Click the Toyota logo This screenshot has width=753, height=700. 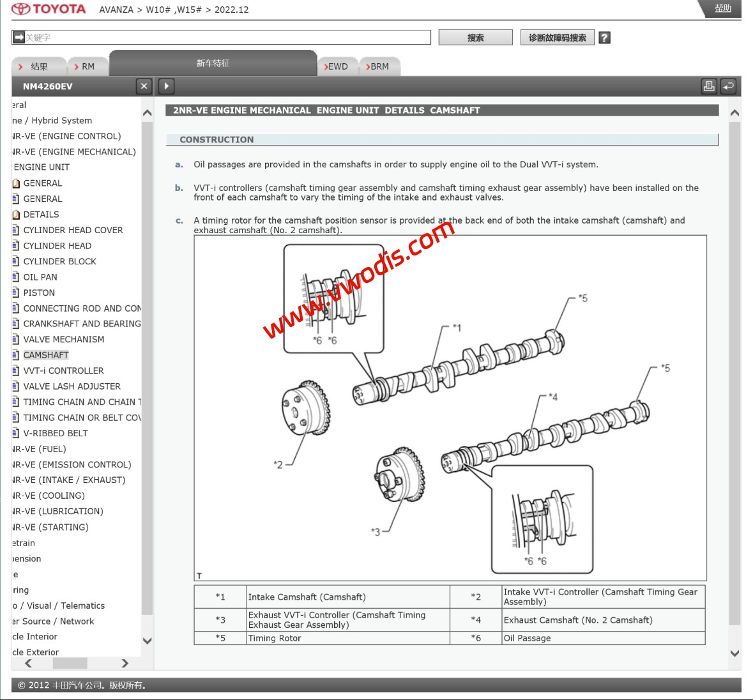(49, 9)
